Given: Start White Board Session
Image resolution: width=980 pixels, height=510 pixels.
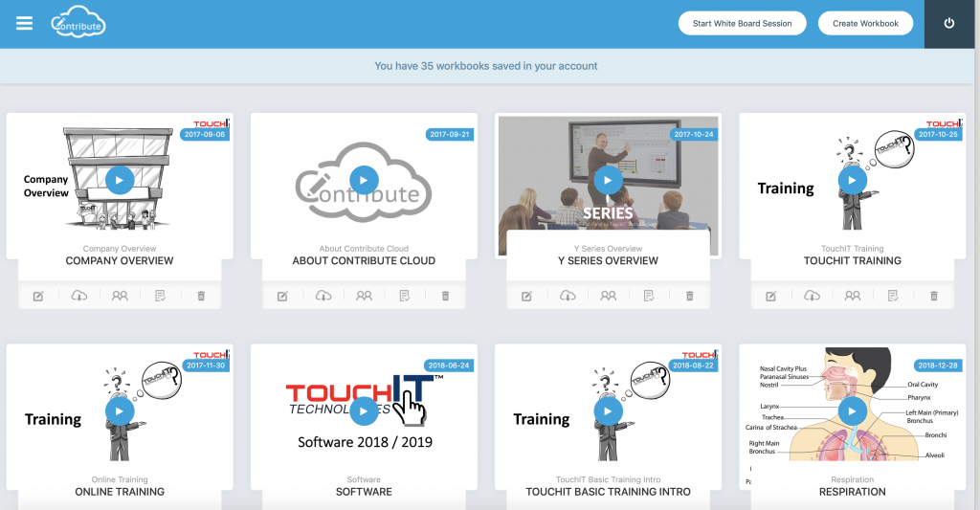Looking at the screenshot, I should point(742,24).
